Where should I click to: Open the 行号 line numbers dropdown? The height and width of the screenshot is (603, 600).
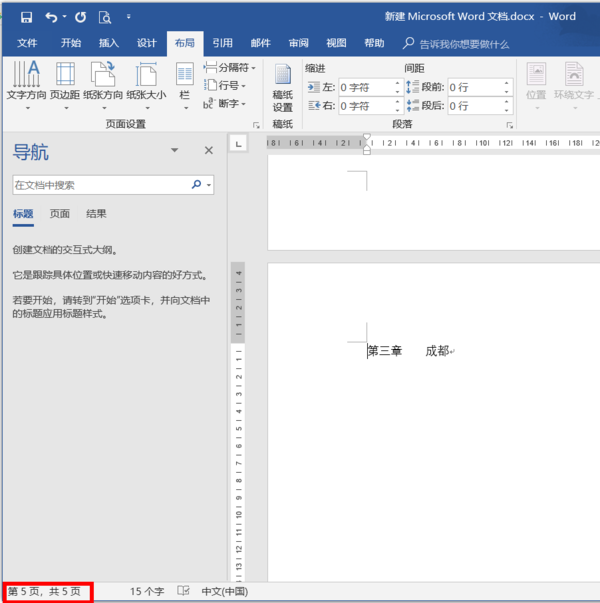pyautogui.click(x=225, y=85)
